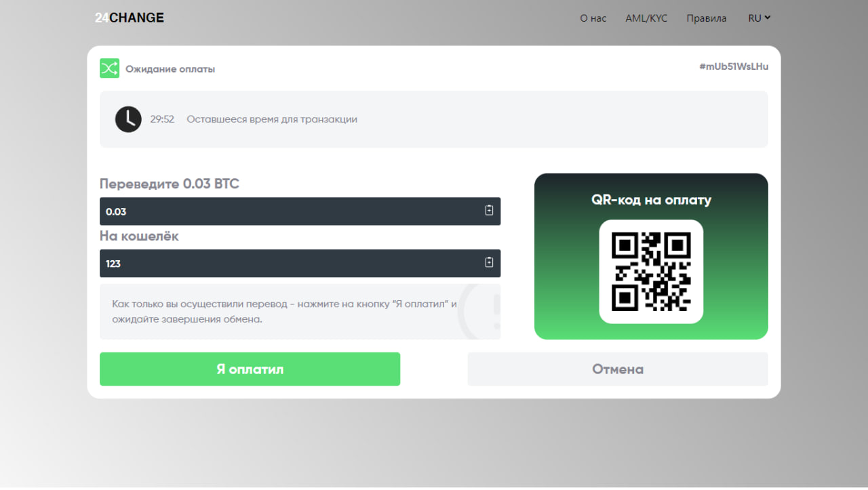This screenshot has height=490, width=868.
Task: Click the QR-код на оплату title
Action: 651,200
